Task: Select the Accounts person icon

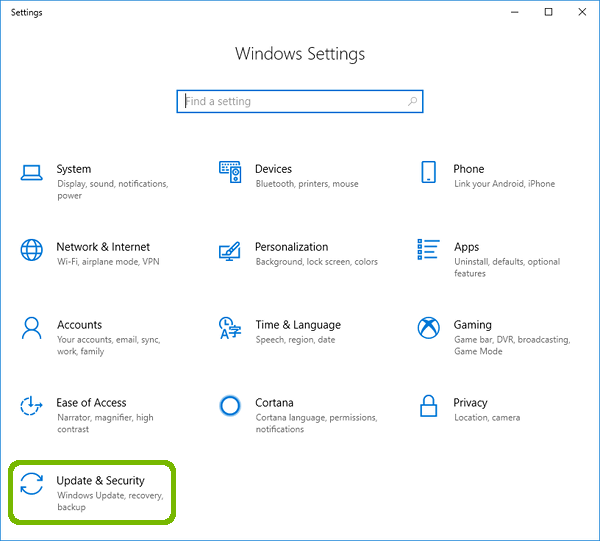Action: click(31, 328)
